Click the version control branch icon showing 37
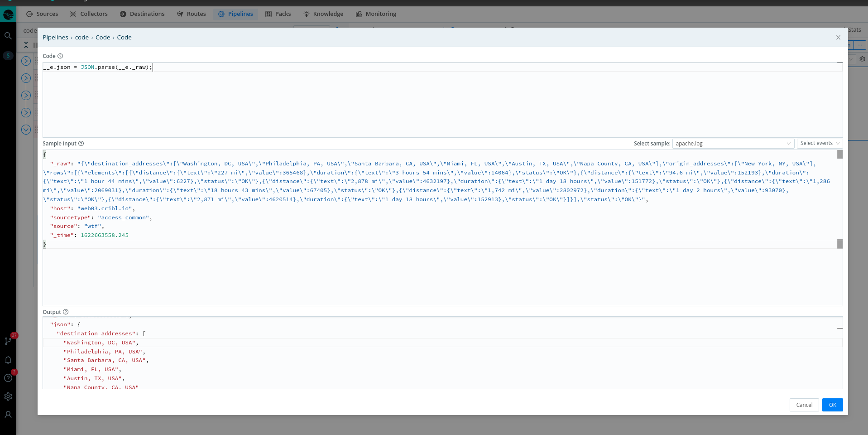Image resolution: width=868 pixels, height=435 pixels. (x=8, y=341)
